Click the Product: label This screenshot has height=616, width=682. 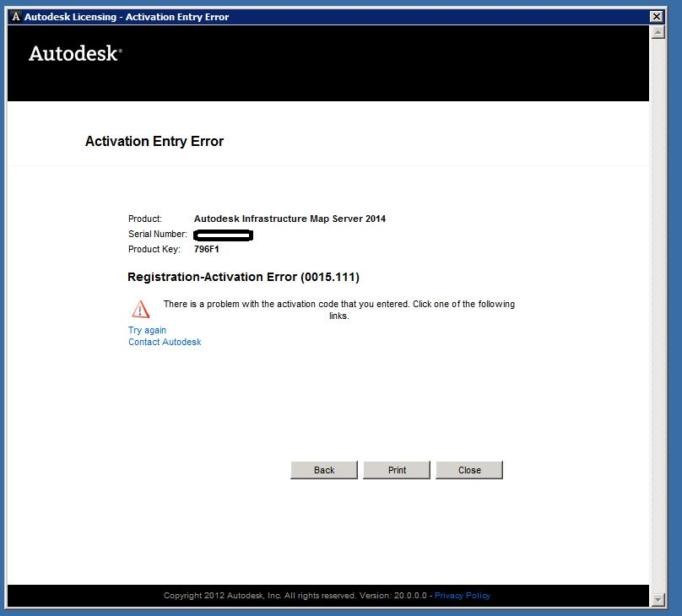click(x=145, y=219)
